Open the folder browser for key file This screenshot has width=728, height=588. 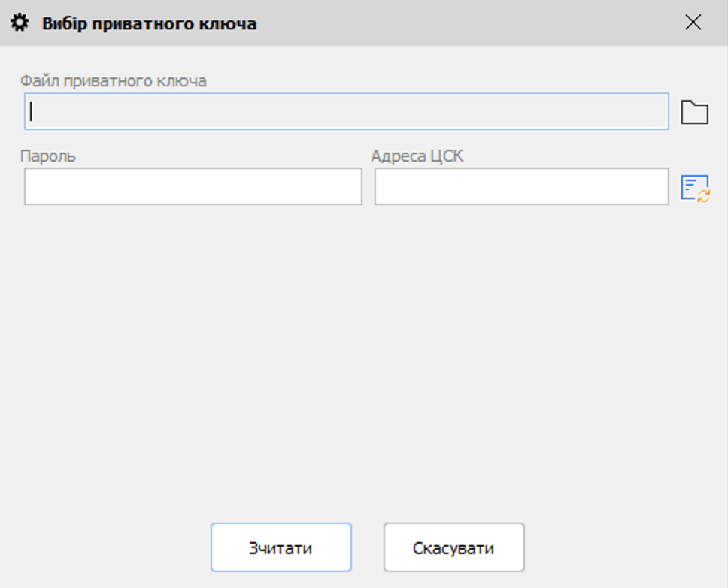tap(694, 112)
